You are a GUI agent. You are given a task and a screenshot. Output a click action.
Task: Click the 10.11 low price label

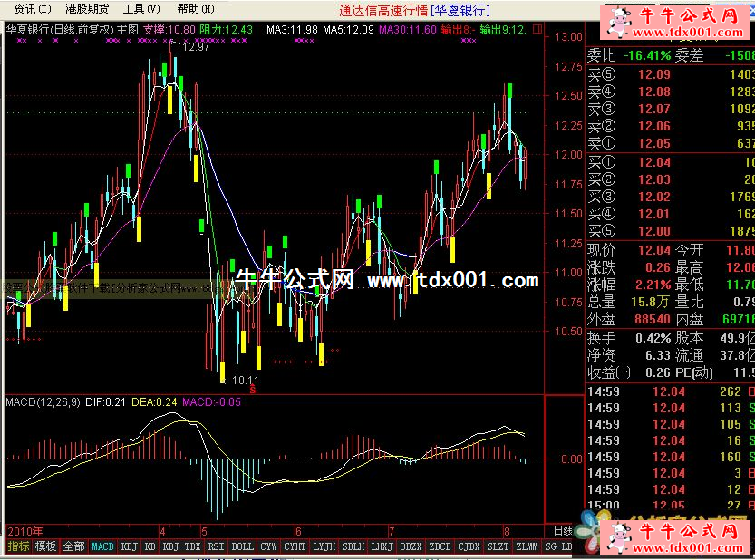246,381
